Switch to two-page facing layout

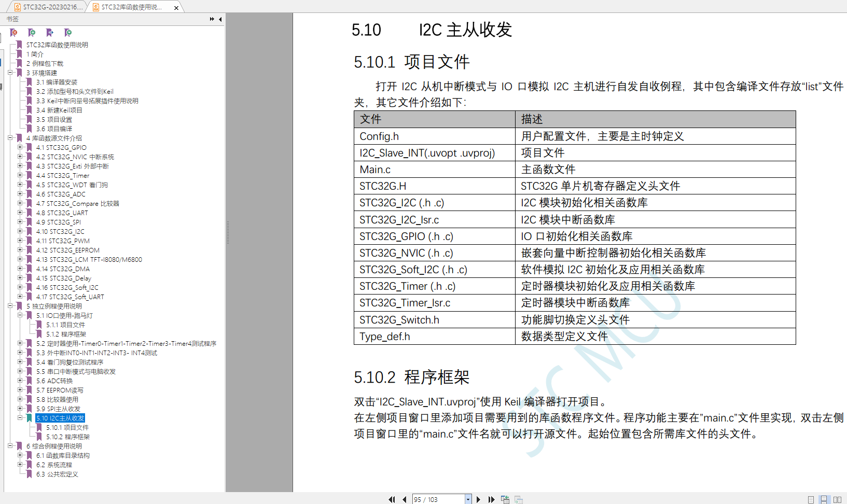tap(837, 499)
